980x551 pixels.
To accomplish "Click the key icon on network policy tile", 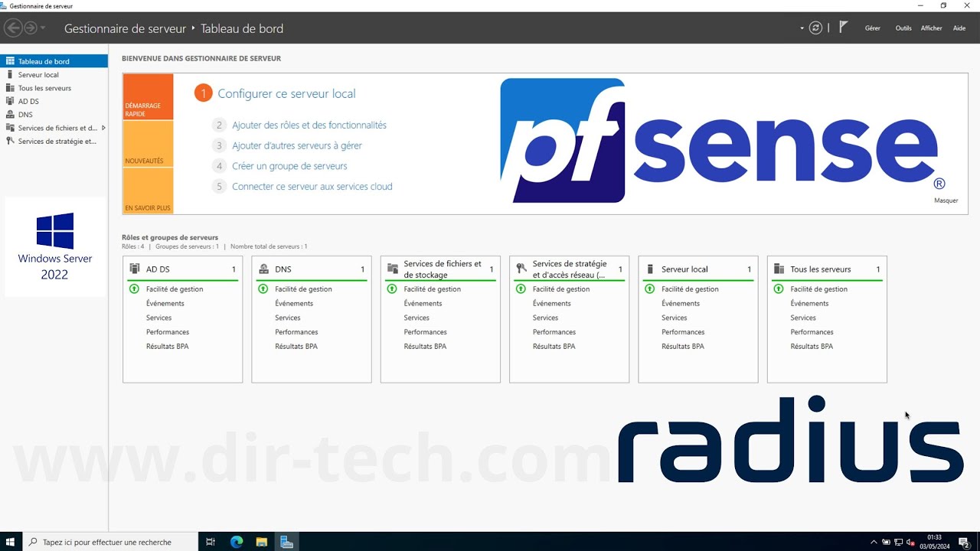I will click(521, 269).
